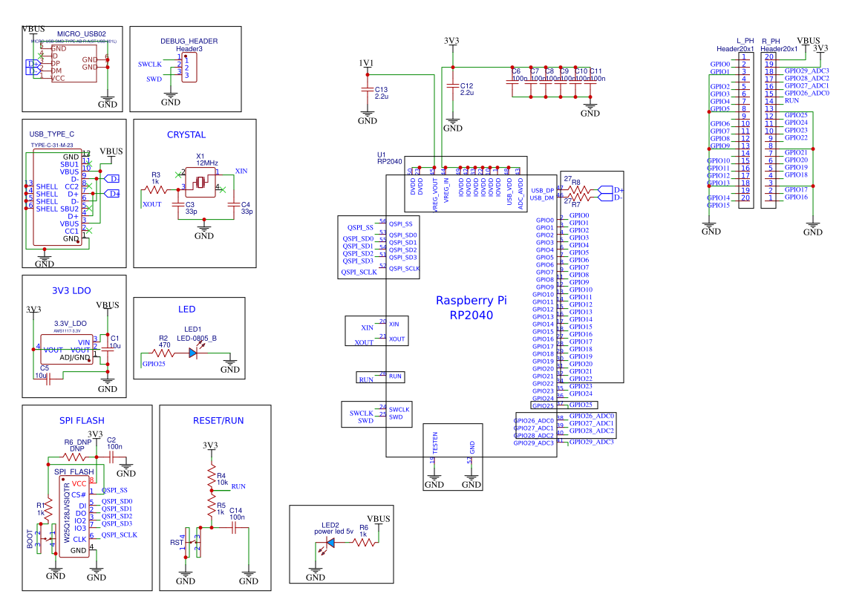Image resolution: width=868 pixels, height=614 pixels.
Task: Click the RESET/RUN block title
Action: (x=218, y=421)
